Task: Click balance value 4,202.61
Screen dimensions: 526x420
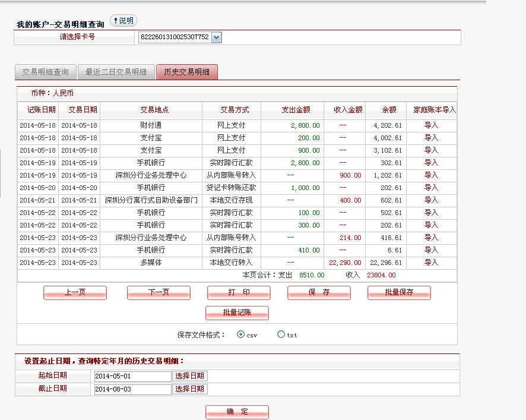Action: [x=388, y=125]
